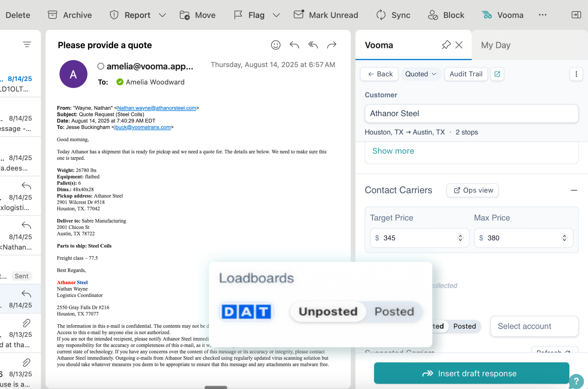The width and height of the screenshot is (588, 389).
Task: Forward the email
Action: tap(332, 45)
